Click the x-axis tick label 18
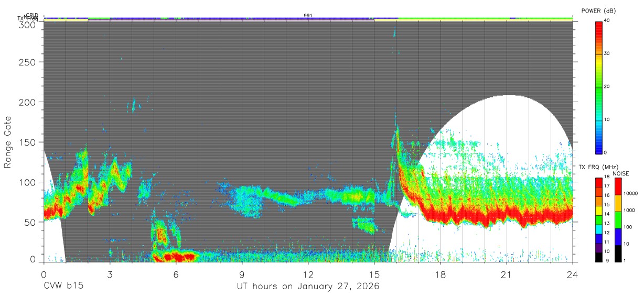The width and height of the screenshot is (644, 297). click(441, 274)
